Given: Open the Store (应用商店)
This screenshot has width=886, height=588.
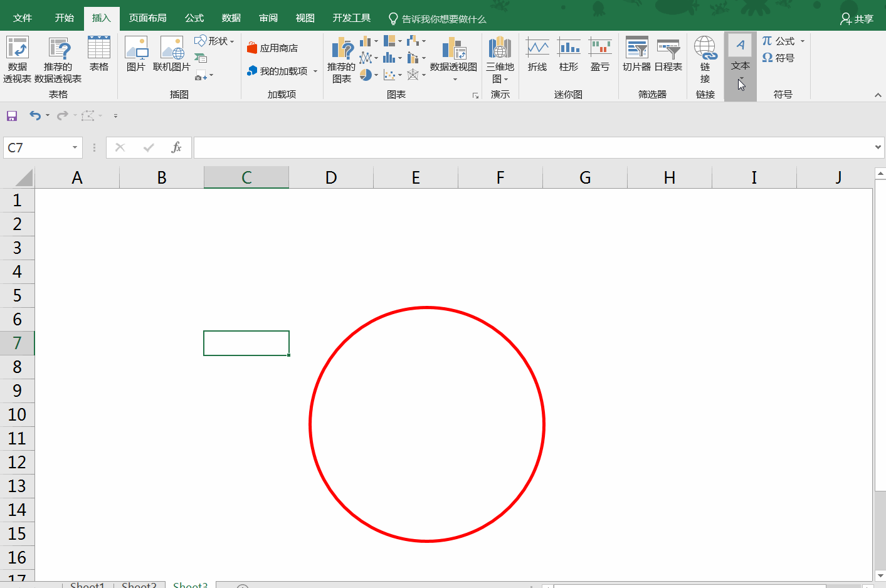Looking at the screenshot, I should click(x=272, y=48).
